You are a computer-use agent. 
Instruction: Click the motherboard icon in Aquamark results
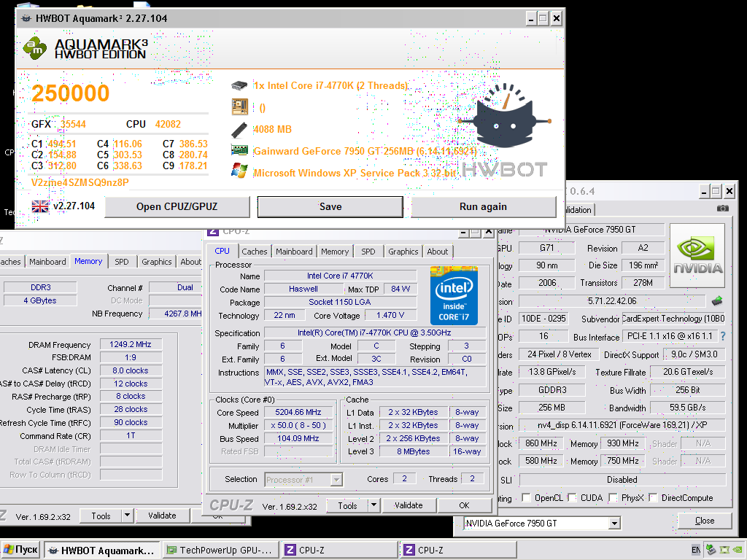tap(239, 107)
